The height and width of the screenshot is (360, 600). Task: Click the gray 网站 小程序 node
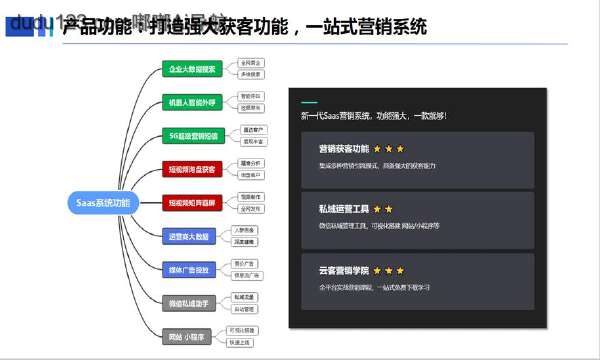pyautogui.click(x=187, y=337)
